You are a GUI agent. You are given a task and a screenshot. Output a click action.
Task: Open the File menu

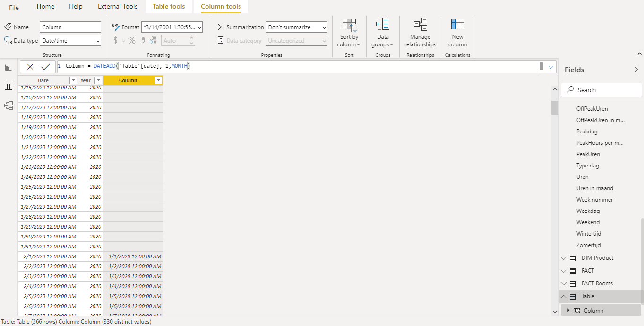click(x=14, y=8)
